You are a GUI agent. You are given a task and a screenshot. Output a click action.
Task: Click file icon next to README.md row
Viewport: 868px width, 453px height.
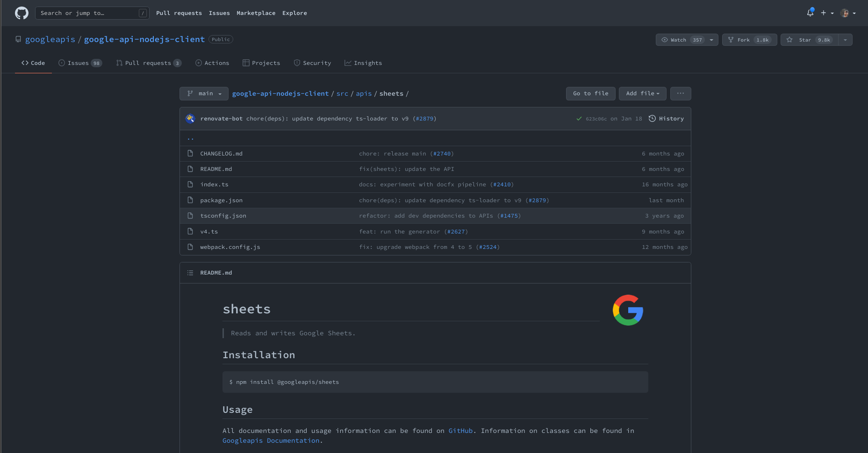point(190,169)
